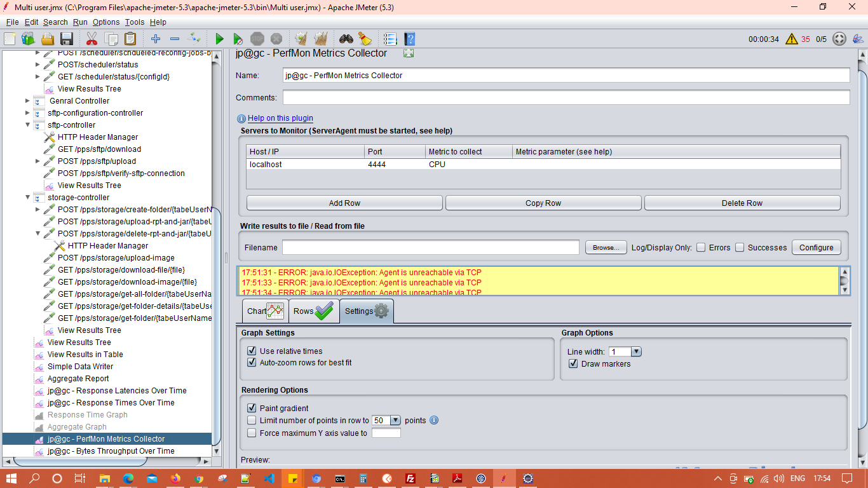Click the Toggle enable/disable toolbar icon

point(194,39)
